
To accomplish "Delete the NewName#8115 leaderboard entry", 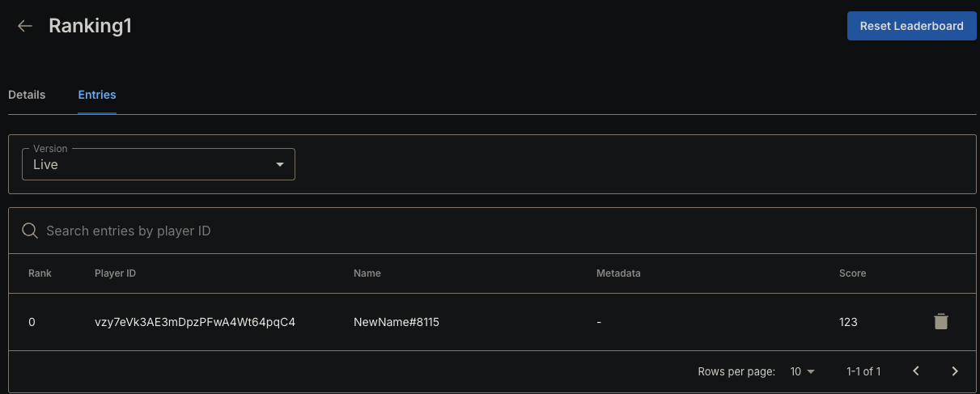I will 940,322.
